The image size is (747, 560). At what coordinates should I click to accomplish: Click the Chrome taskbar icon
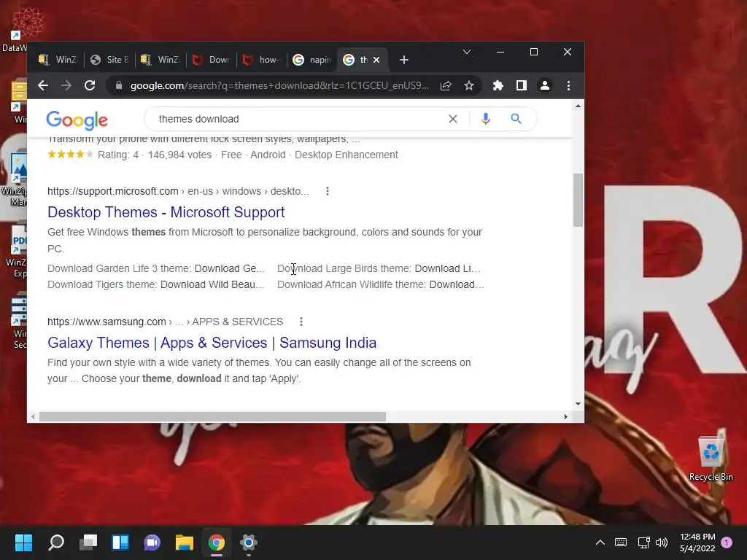(216, 542)
